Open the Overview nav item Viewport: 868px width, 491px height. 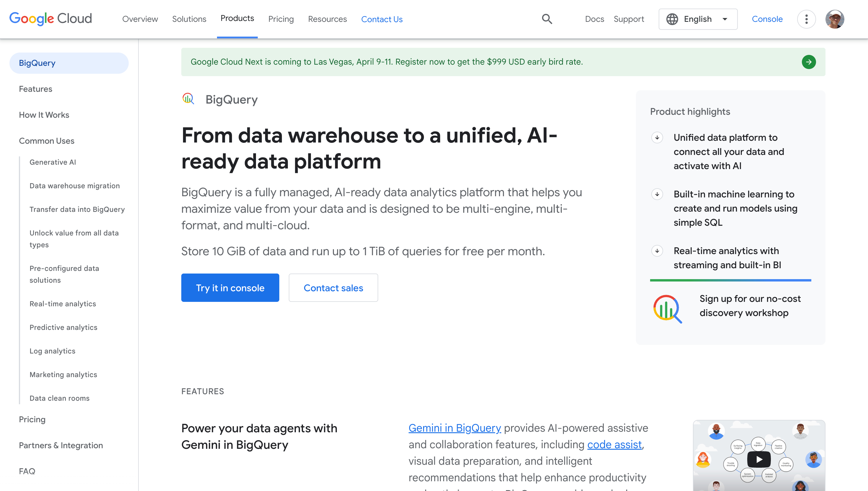click(x=140, y=19)
